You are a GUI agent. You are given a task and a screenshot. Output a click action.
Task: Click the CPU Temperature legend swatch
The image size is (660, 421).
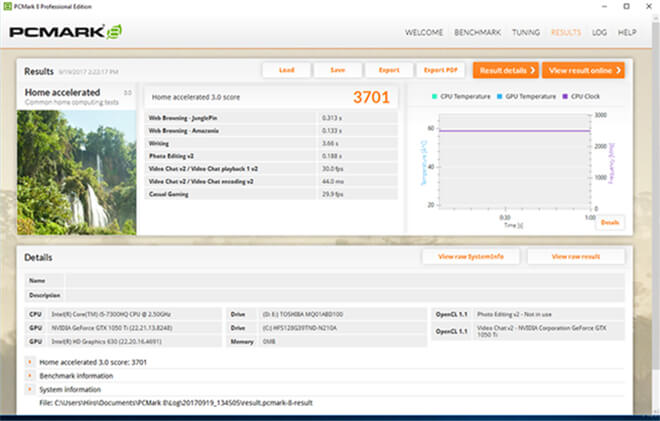tap(434, 96)
